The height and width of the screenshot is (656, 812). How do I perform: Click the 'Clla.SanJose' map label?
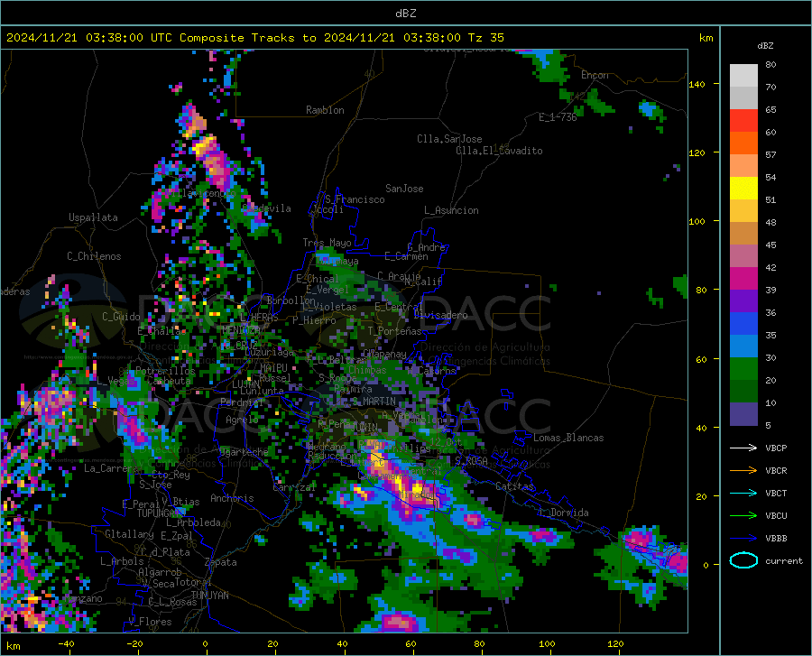click(449, 139)
